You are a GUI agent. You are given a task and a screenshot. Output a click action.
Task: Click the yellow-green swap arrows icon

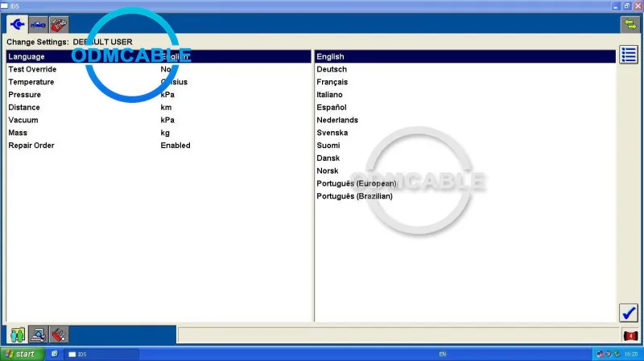click(630, 24)
